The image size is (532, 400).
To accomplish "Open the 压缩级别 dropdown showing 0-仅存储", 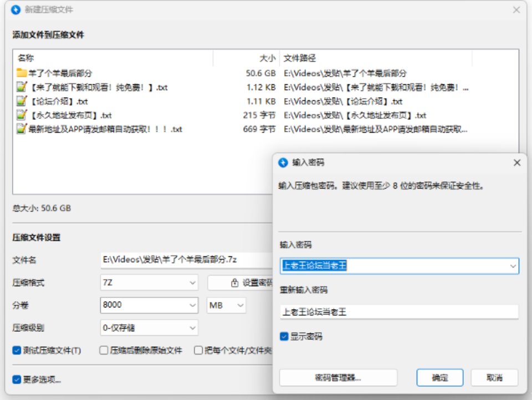I will tap(192, 327).
